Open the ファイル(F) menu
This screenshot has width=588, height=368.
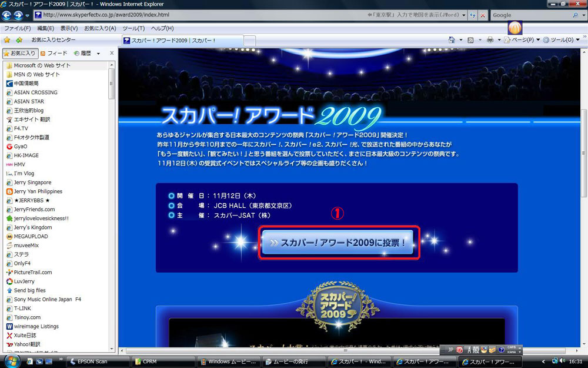17,28
